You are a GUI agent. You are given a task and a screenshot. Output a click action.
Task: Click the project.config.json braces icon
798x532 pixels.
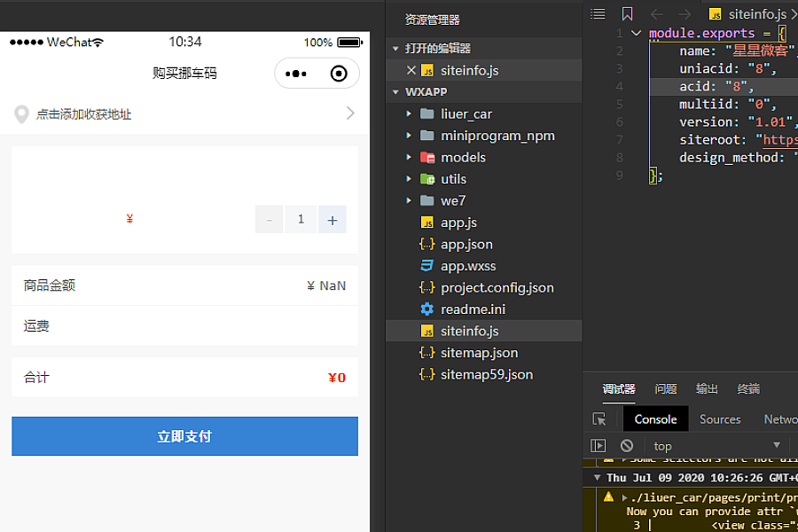pyautogui.click(x=427, y=287)
